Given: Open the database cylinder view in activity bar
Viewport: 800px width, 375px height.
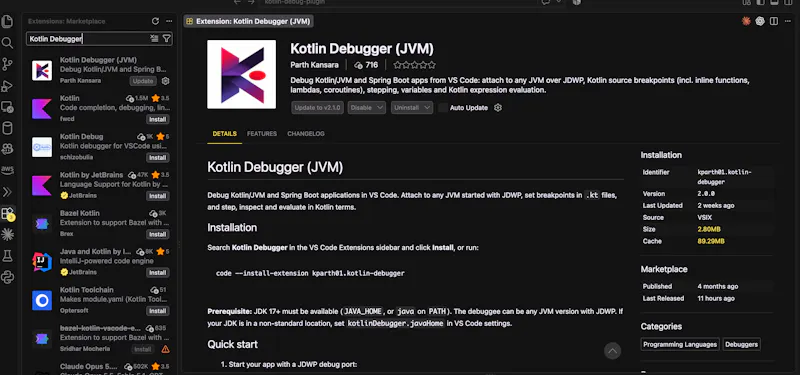Looking at the screenshot, I should pos(7,128).
